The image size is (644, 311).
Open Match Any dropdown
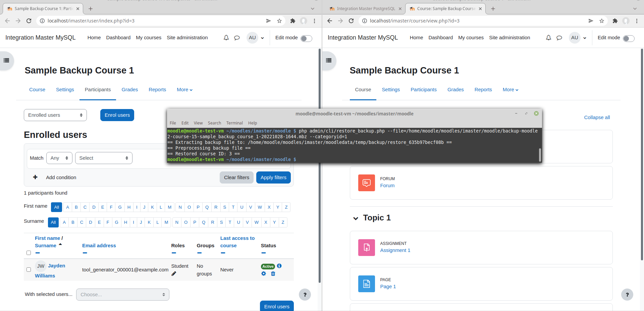coord(59,158)
